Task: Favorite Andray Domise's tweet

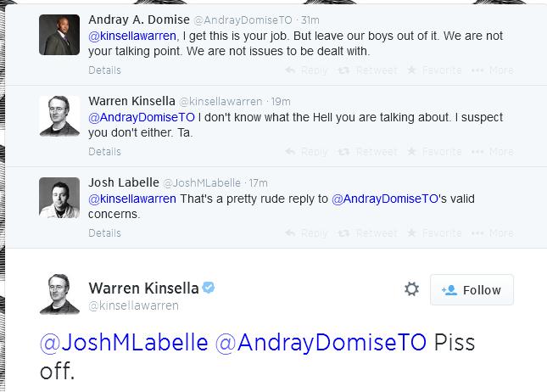Action: pyautogui.click(x=437, y=70)
